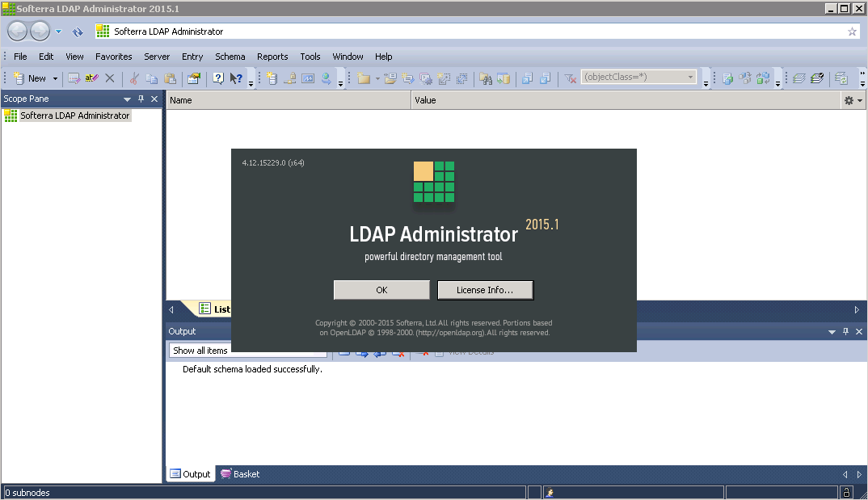Activate the What's This help cursor

[x=236, y=78]
